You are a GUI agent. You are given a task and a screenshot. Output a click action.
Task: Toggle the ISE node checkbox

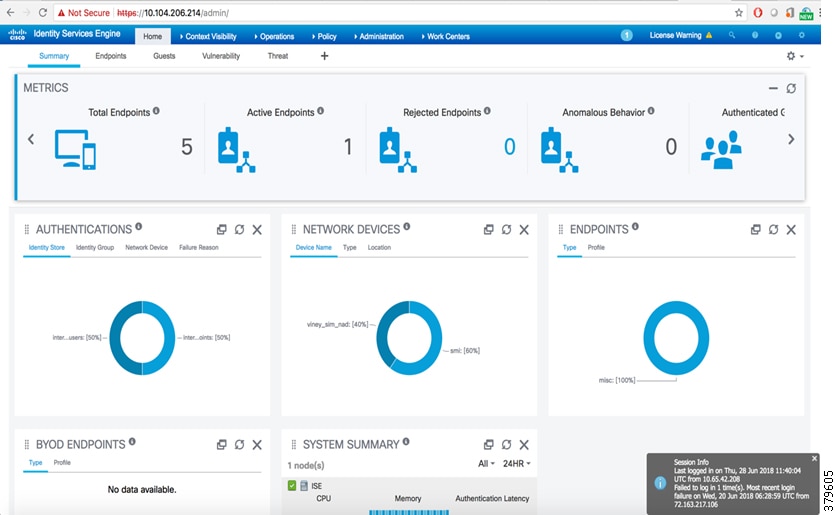pyautogui.click(x=292, y=486)
